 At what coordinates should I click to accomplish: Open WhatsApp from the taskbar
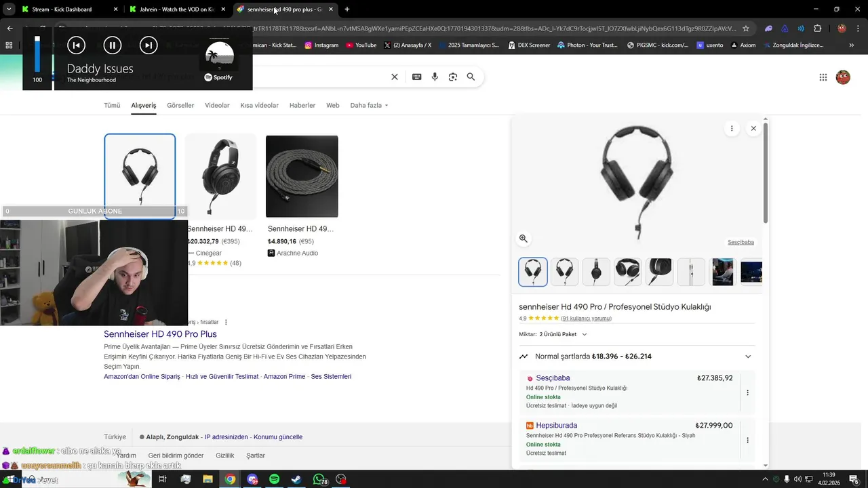pyautogui.click(x=319, y=479)
